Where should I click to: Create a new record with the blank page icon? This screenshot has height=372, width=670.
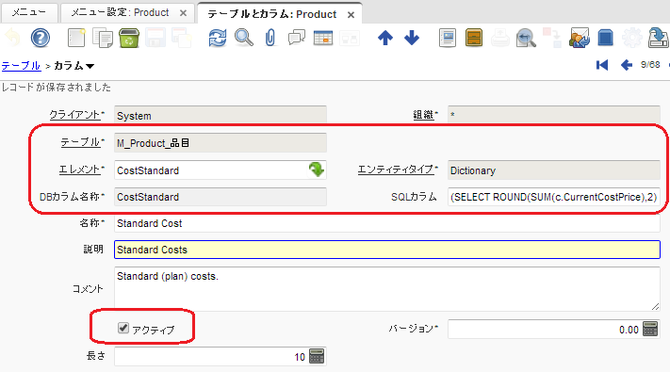tap(76, 38)
